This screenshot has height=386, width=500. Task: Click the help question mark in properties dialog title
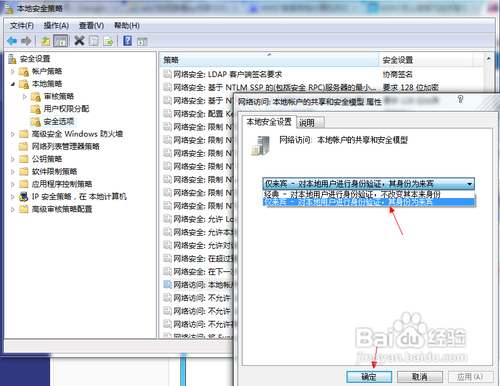pos(460,99)
